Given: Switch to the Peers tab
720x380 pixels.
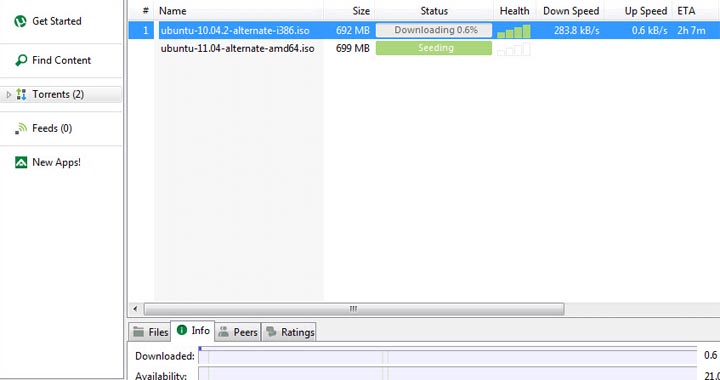Looking at the screenshot, I should click(x=238, y=332).
